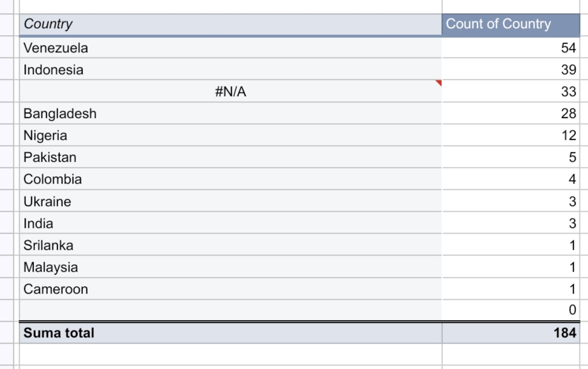Click the Bangladesh cell
588x369 pixels.
(x=230, y=113)
